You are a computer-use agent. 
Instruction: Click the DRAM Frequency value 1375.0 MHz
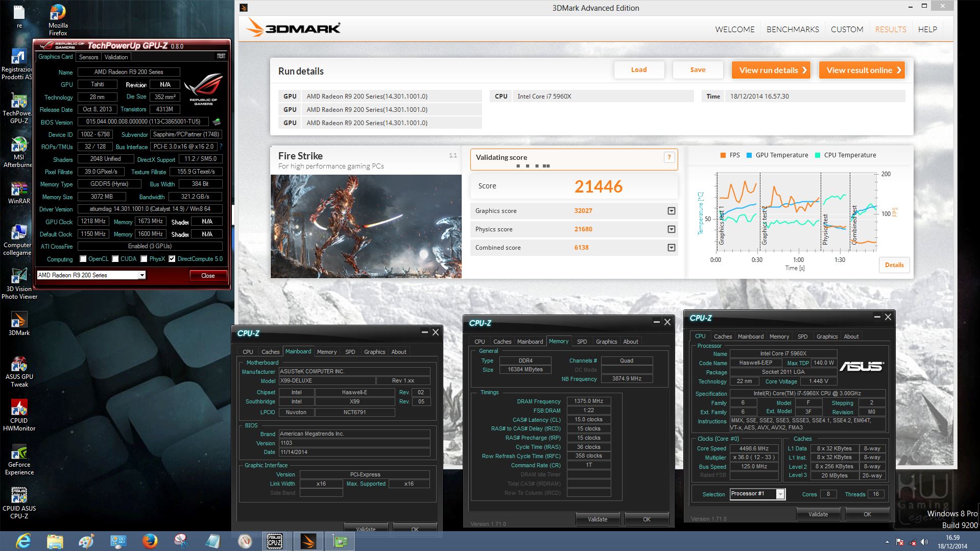coord(588,401)
